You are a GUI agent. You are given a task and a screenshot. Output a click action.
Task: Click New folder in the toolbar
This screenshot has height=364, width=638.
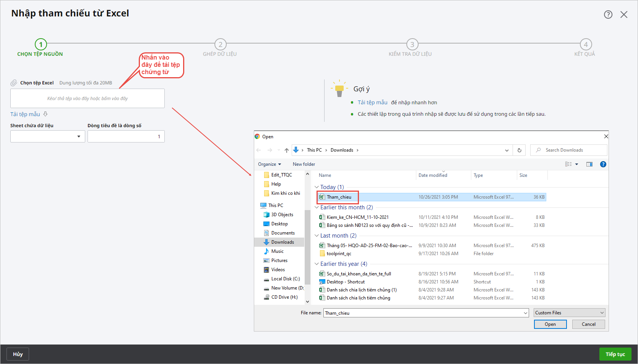[304, 164]
